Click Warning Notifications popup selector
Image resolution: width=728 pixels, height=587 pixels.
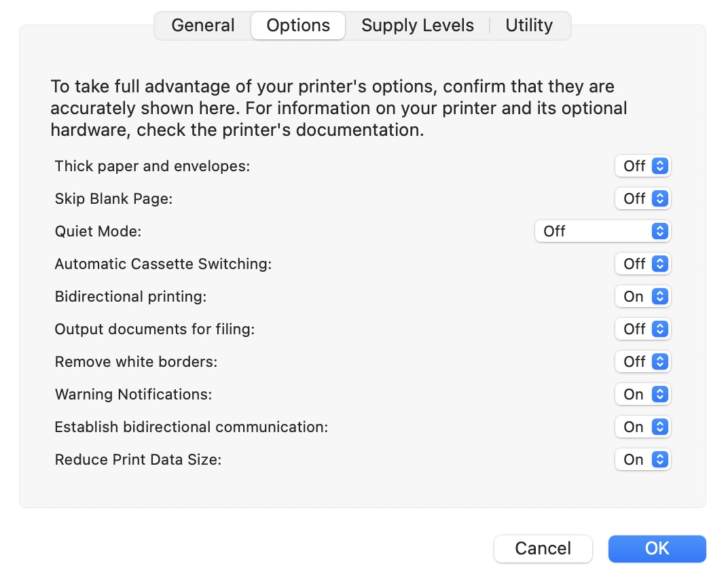pyautogui.click(x=642, y=394)
